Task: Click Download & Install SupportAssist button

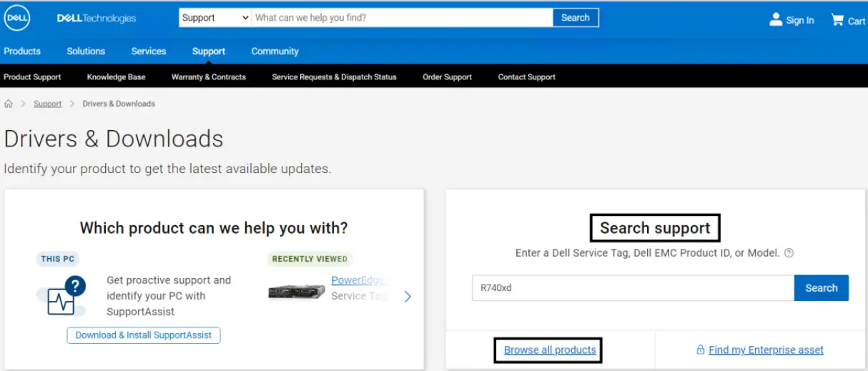Action: tap(144, 335)
